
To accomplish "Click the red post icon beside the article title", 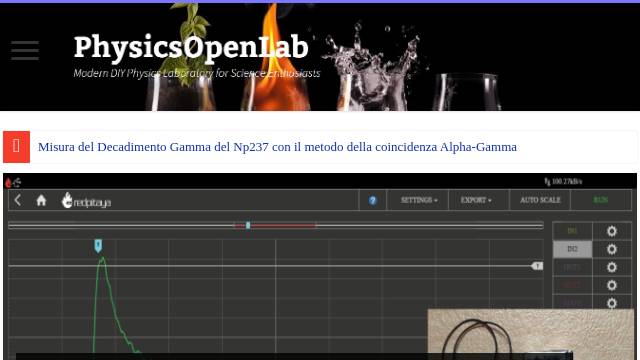I will [x=16, y=147].
